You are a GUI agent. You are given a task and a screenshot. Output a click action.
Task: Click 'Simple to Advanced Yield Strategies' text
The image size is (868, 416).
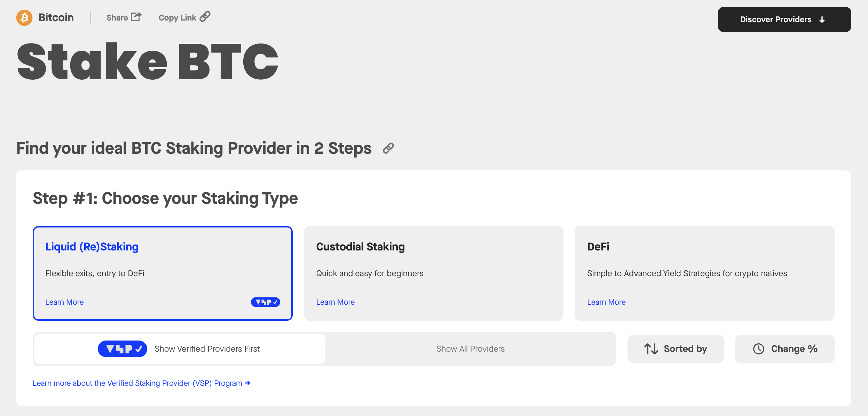(x=687, y=273)
